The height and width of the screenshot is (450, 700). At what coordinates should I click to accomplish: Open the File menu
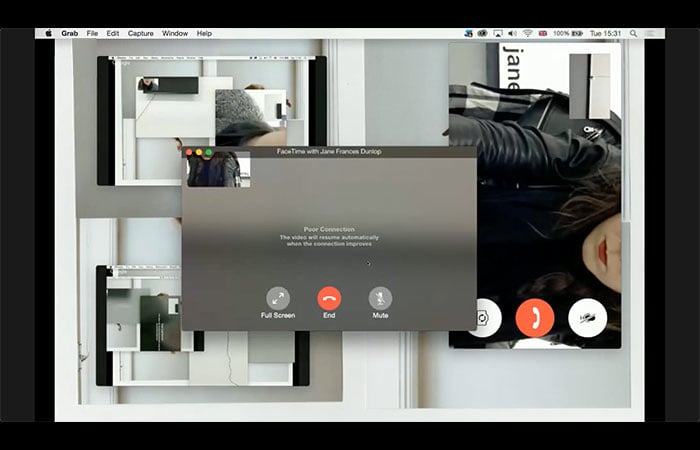tap(92, 33)
